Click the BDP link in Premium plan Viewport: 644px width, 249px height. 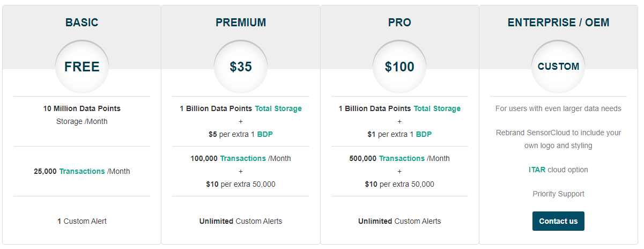pyautogui.click(x=265, y=134)
